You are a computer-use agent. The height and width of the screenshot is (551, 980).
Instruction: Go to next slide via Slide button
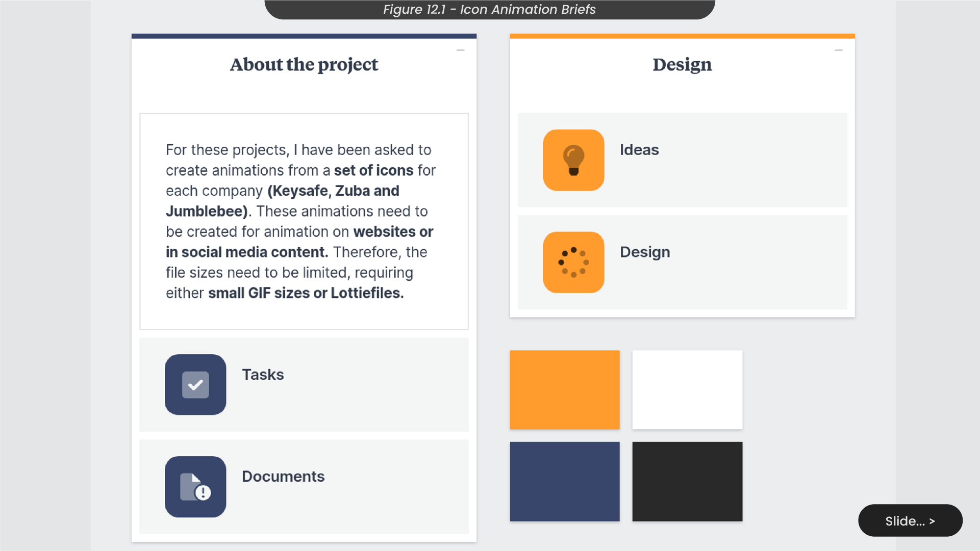tap(910, 521)
